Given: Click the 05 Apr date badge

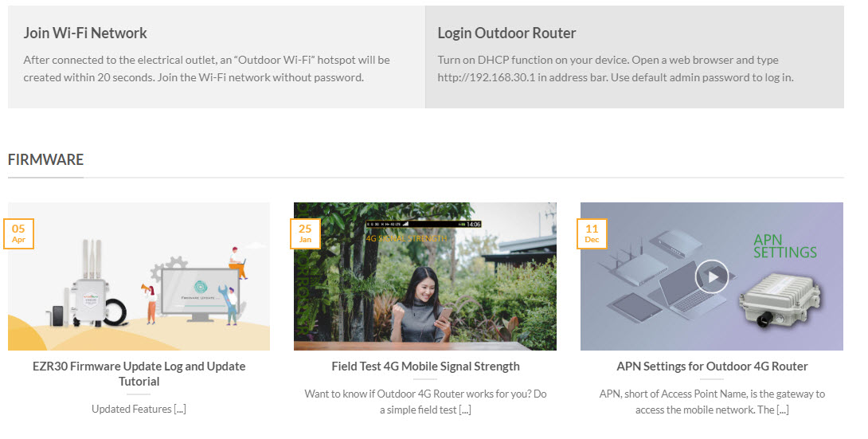Looking at the screenshot, I should [x=19, y=233].
